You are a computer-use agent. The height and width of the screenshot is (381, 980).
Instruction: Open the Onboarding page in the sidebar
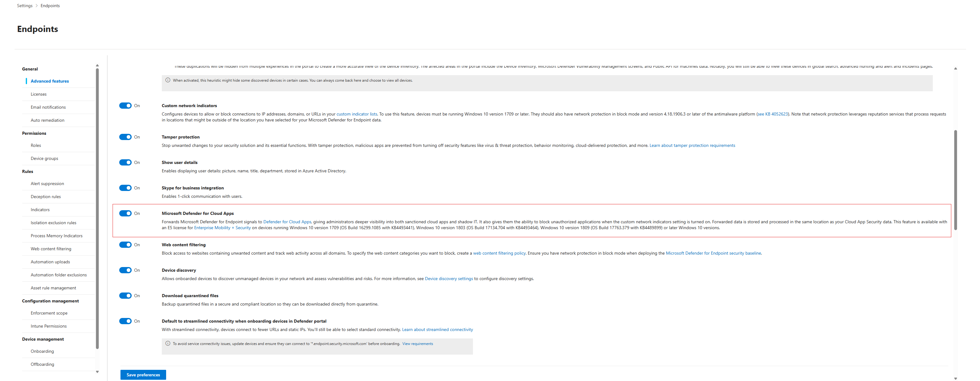click(42, 351)
